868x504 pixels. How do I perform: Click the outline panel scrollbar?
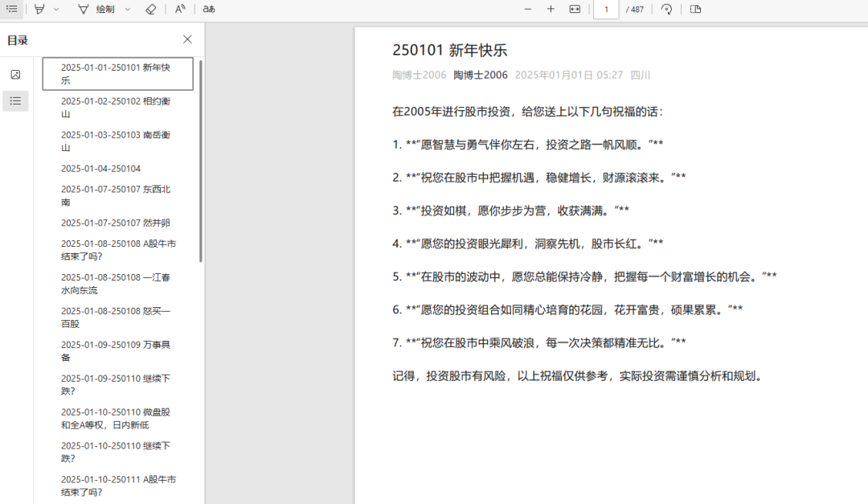[x=200, y=161]
